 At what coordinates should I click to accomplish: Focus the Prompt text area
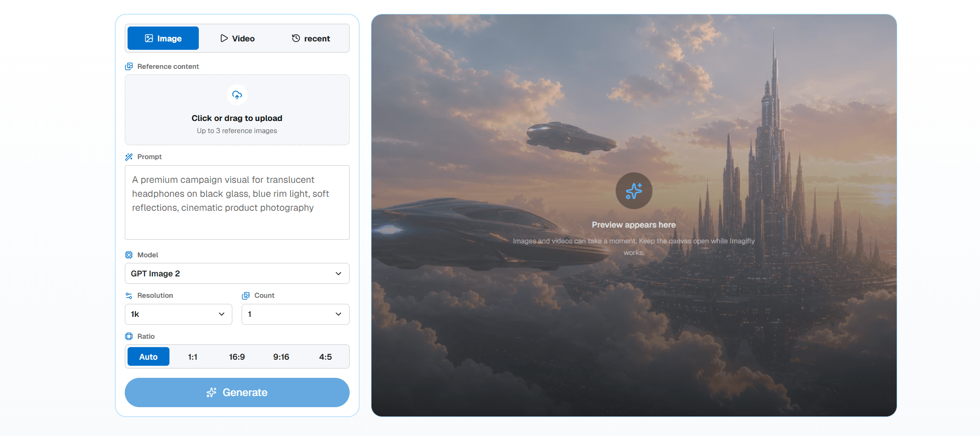point(237,202)
